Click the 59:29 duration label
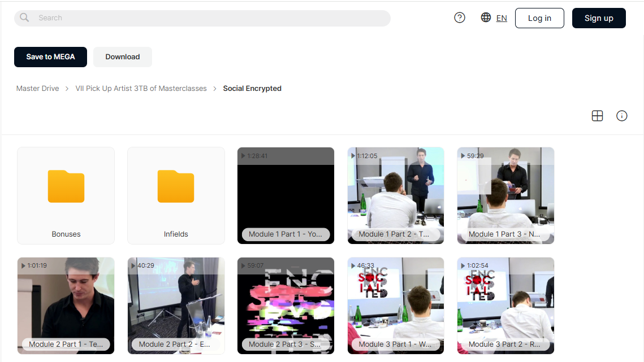Viewport: 644px width, 362px height. pos(475,156)
